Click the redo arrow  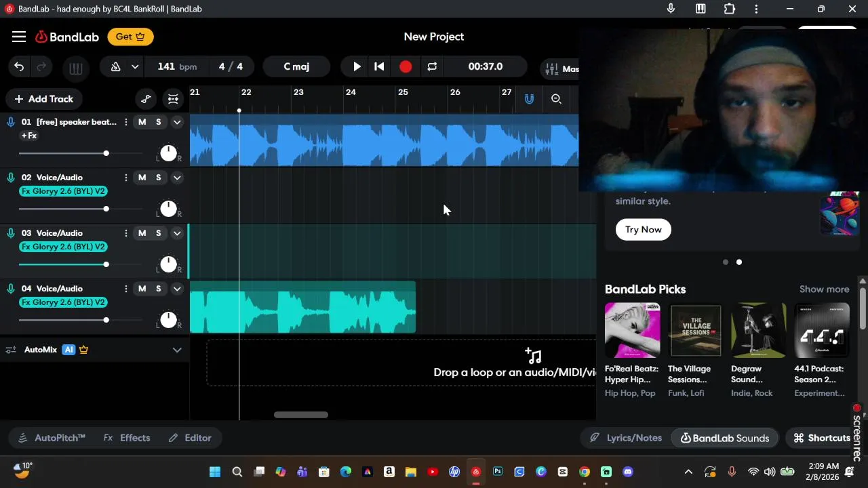pyautogui.click(x=41, y=66)
